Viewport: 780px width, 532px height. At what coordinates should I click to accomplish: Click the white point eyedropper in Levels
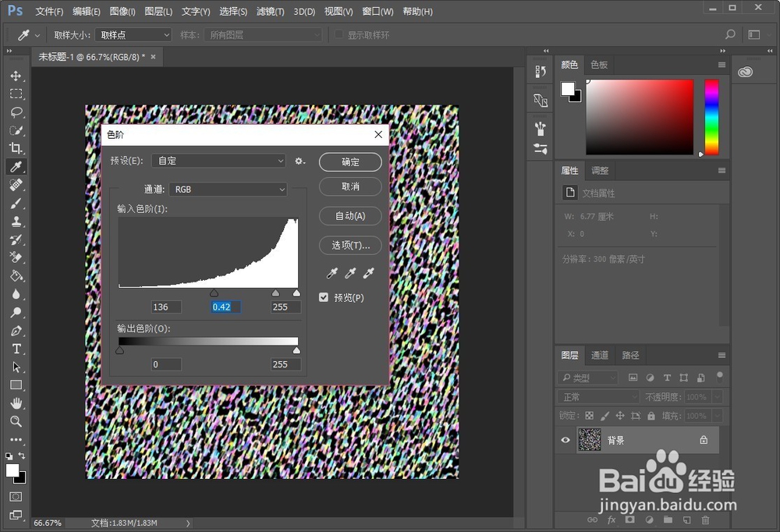[369, 273]
